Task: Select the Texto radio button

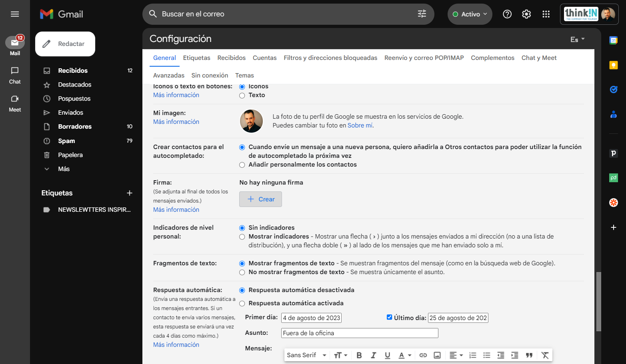Action: click(x=242, y=95)
